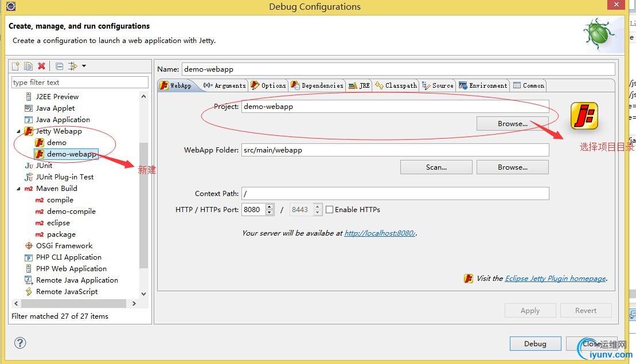Click the Java Application icon
636x364 pixels.
29,120
